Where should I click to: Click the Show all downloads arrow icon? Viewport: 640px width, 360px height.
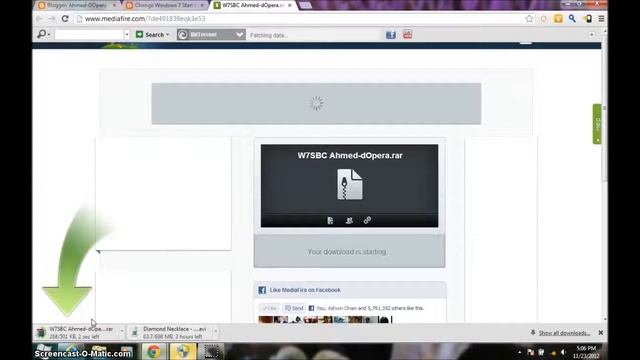[x=533, y=333]
